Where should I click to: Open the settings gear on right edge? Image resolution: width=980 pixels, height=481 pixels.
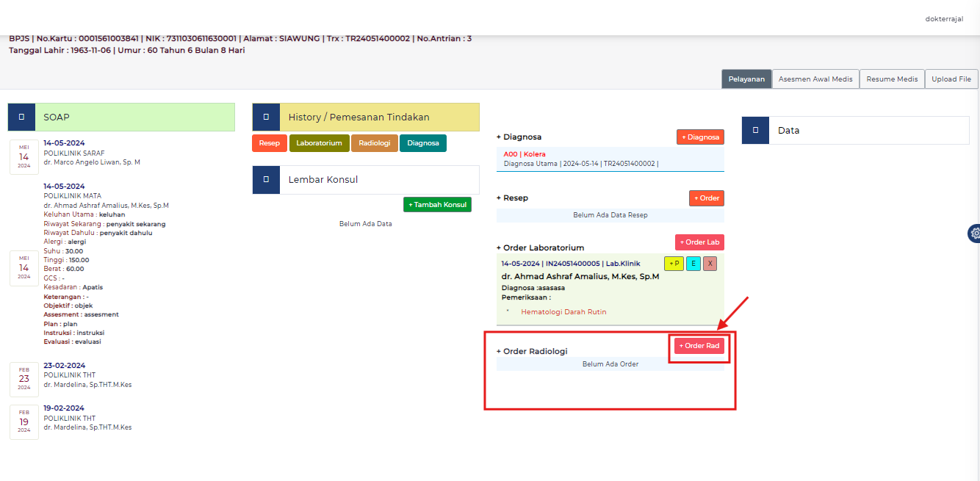coord(974,234)
